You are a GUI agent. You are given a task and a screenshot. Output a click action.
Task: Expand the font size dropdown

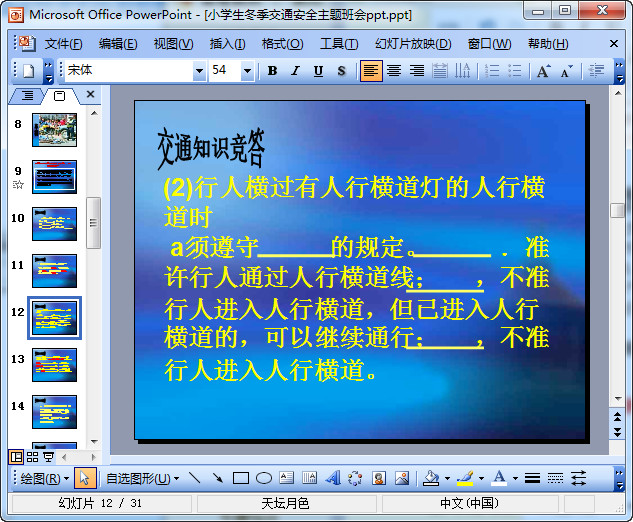pos(246,71)
